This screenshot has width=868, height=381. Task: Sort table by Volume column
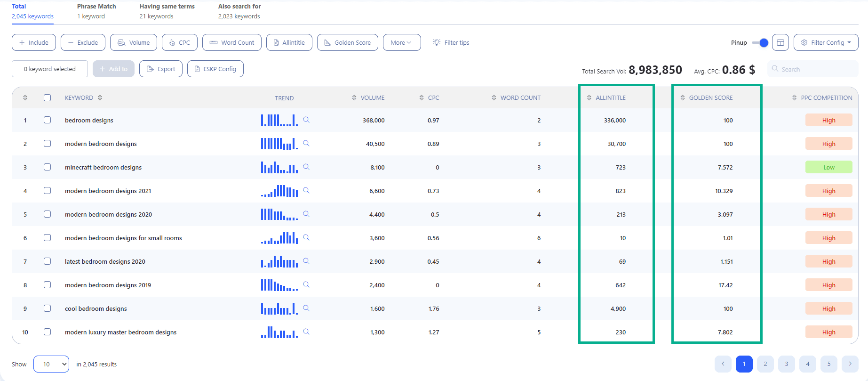coord(354,97)
